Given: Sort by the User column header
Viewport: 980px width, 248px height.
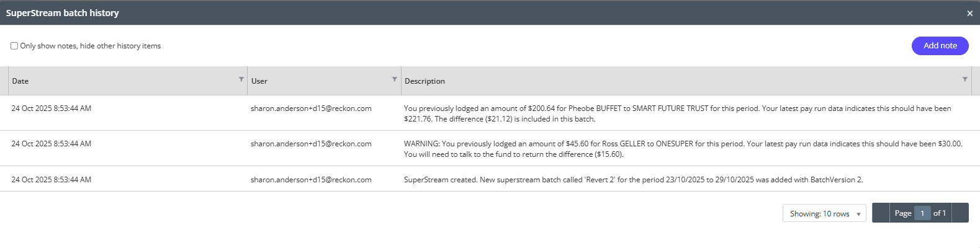Looking at the screenshot, I should point(259,81).
